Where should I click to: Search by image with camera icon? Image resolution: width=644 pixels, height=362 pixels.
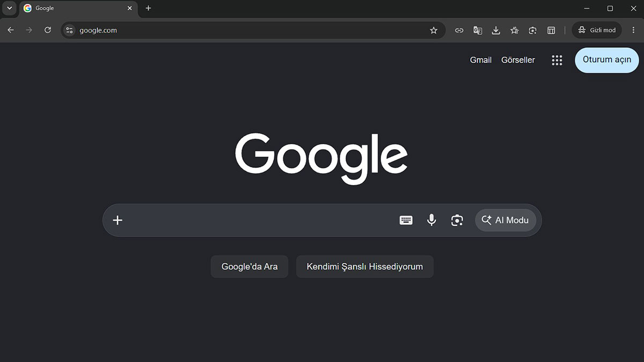(x=457, y=220)
